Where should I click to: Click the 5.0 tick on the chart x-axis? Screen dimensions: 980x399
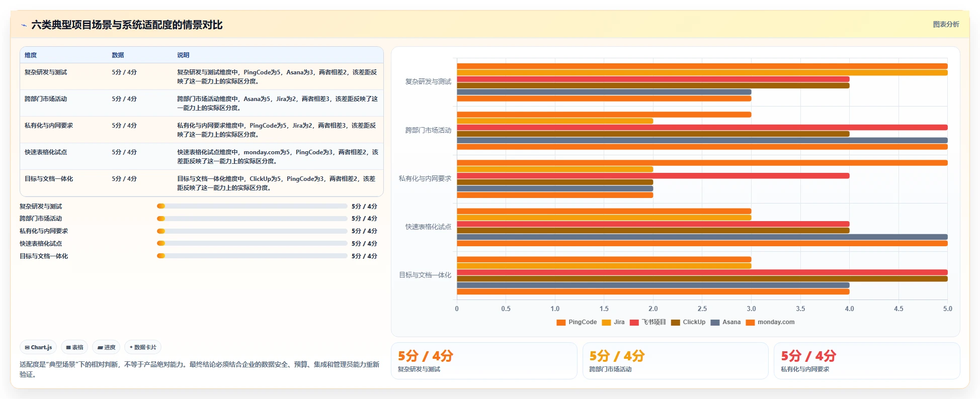(x=947, y=309)
